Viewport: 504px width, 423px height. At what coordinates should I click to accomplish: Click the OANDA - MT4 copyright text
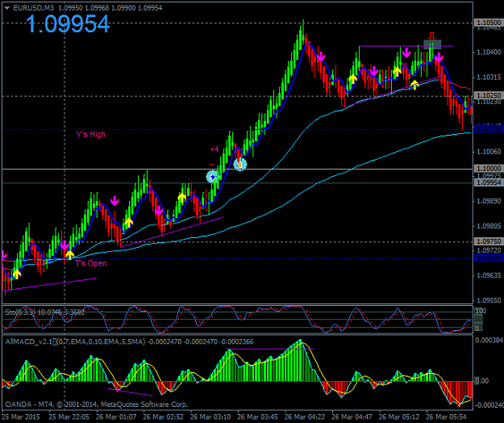click(x=96, y=404)
